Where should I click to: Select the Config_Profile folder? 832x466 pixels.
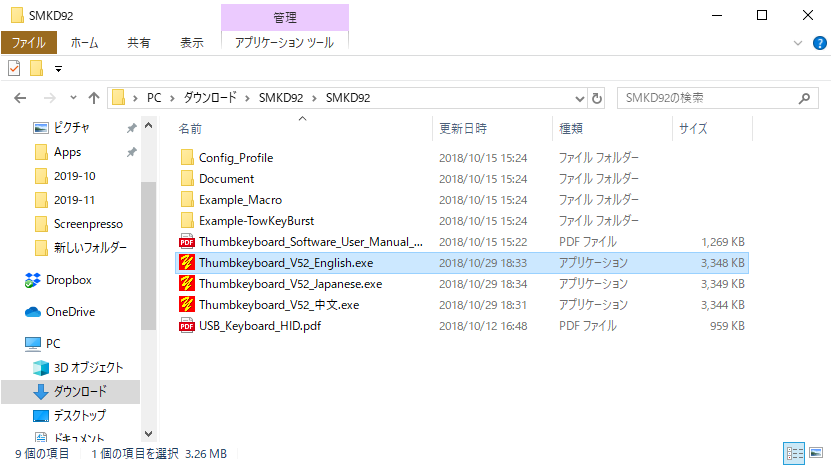[236, 158]
